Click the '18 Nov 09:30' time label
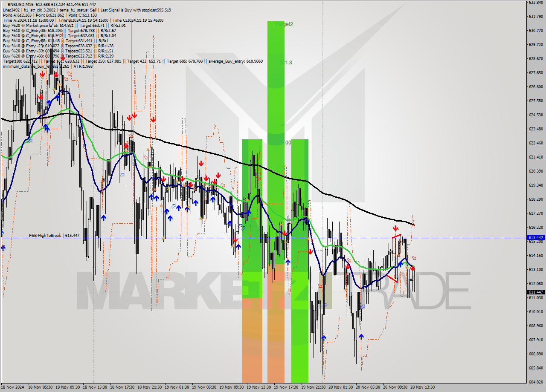 click(67, 387)
